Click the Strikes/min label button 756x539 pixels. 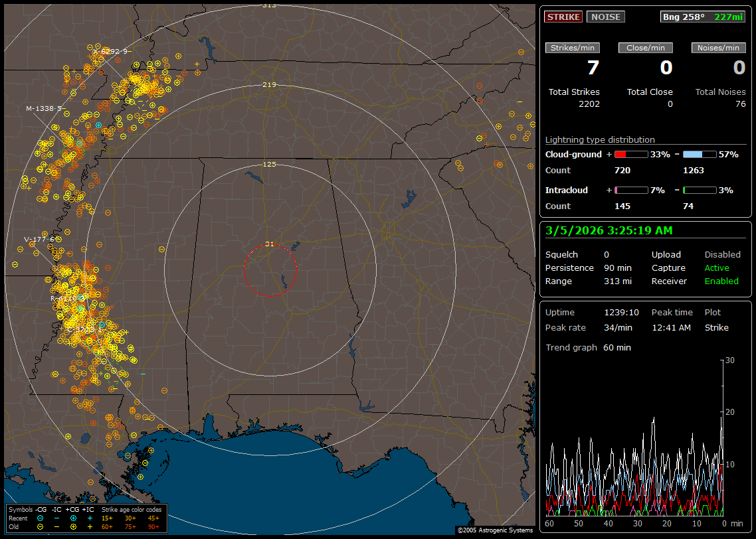[573, 48]
